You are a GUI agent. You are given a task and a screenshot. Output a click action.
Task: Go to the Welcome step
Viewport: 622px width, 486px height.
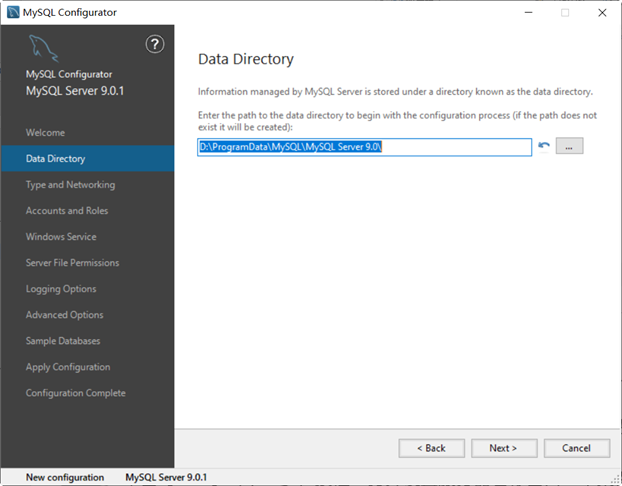pos(45,133)
